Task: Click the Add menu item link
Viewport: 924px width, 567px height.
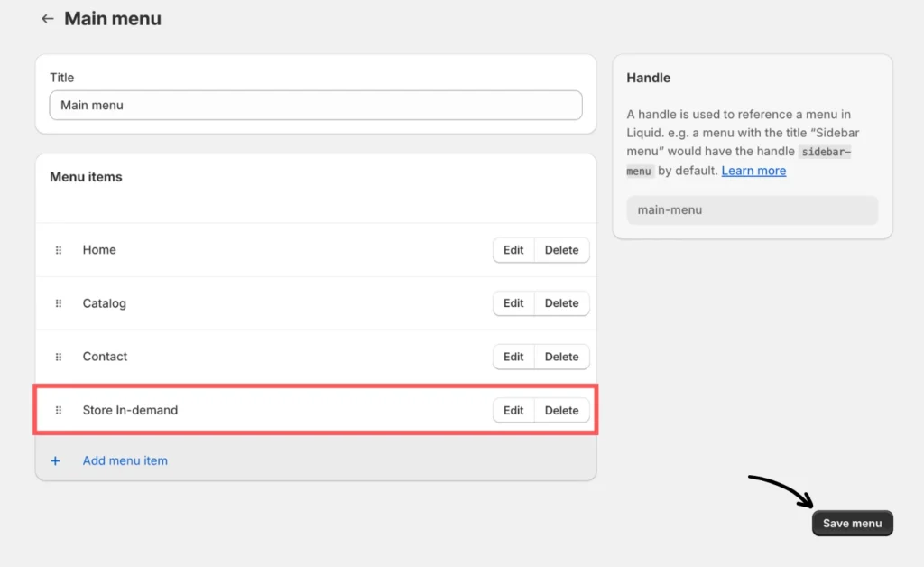Action: 125,460
